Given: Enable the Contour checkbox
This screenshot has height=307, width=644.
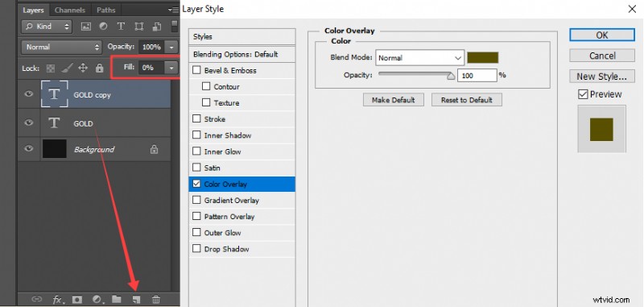Looking at the screenshot, I should coord(206,86).
